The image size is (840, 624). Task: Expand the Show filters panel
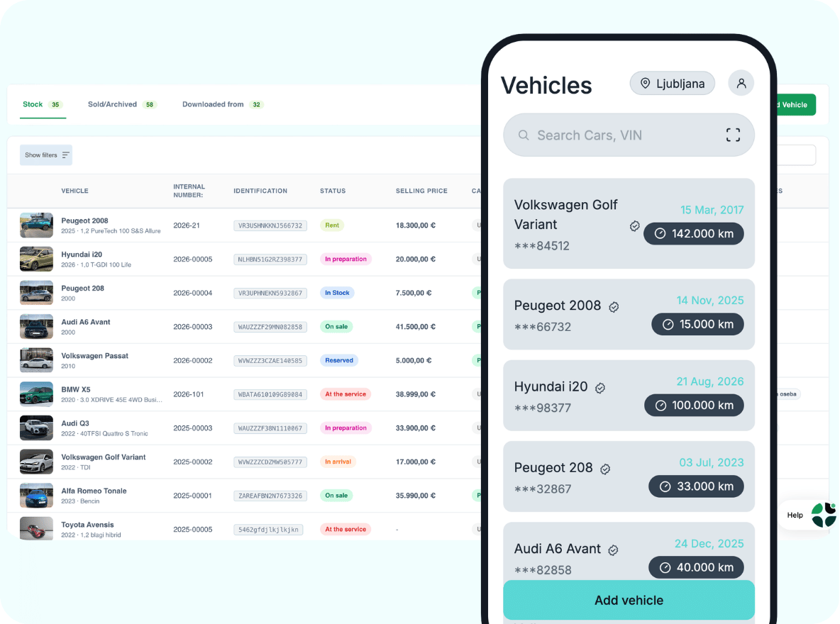tap(46, 155)
